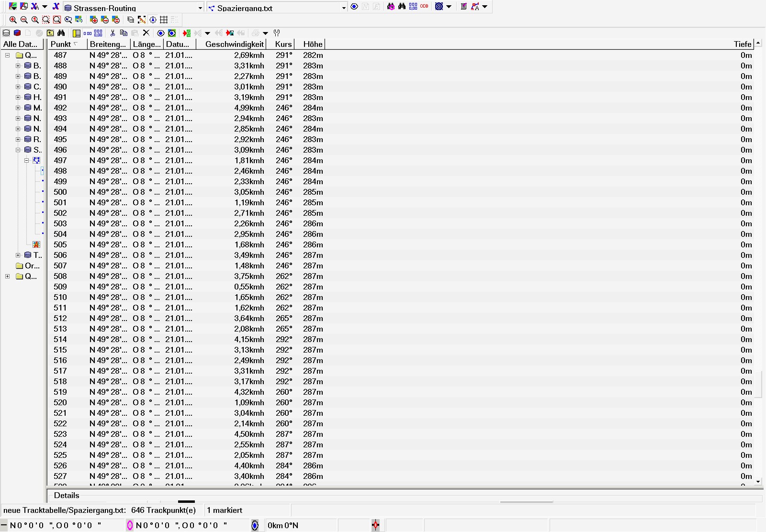Image resolution: width=766 pixels, height=532 pixels.
Task: Open the Strassen-Routing dropdown
Action: tap(200, 8)
